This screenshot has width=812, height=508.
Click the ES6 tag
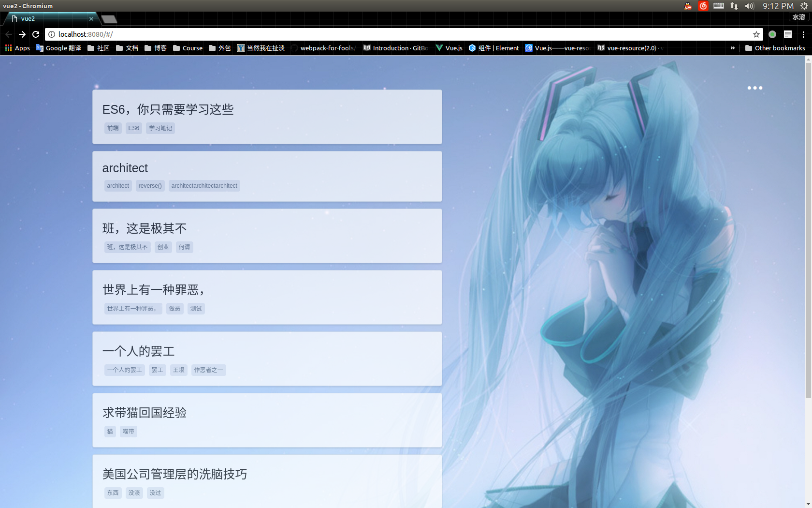133,128
